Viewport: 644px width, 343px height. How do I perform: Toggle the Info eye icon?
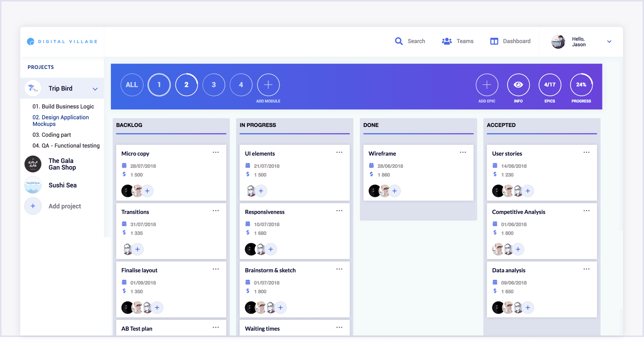click(x=518, y=85)
